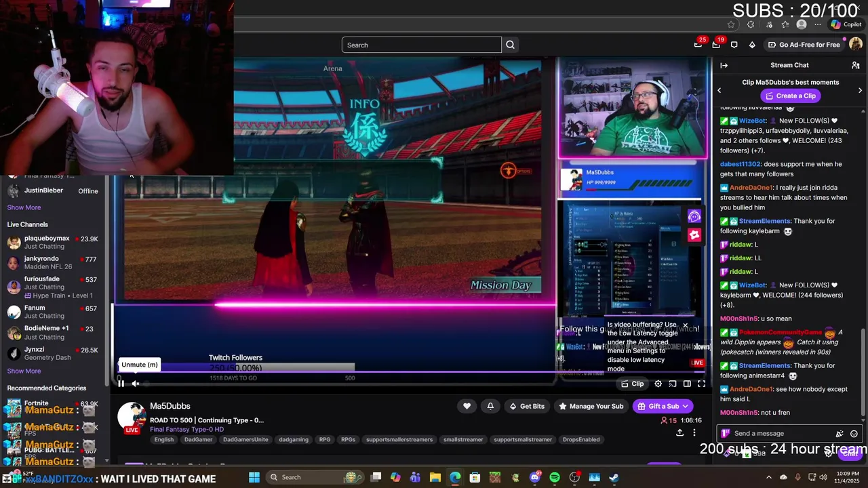Open the Twitch user profile avatar menu

[x=855, y=45]
